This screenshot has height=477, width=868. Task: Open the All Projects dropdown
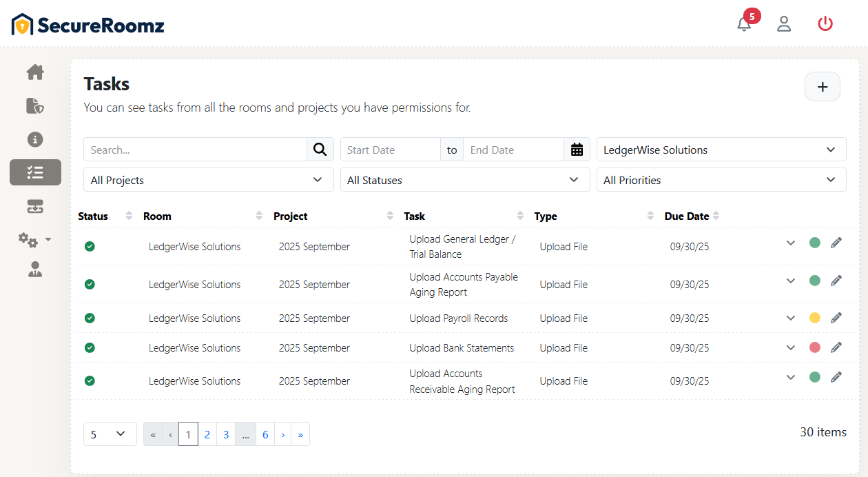click(208, 180)
